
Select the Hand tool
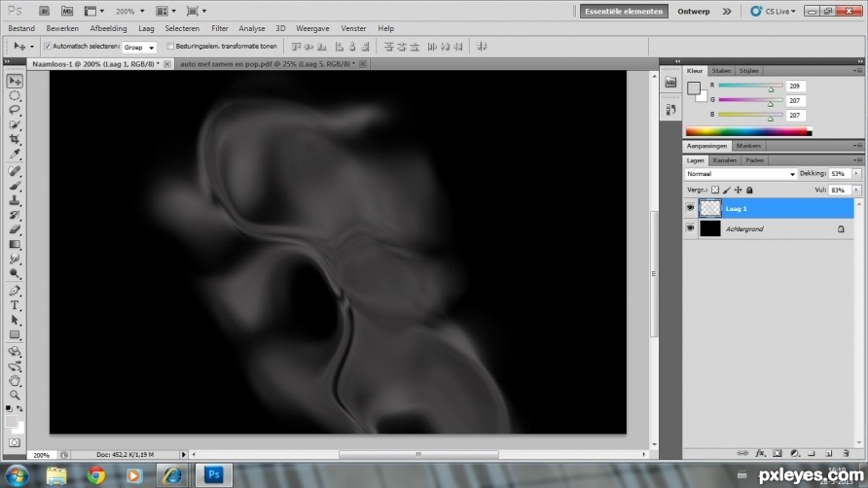click(15, 381)
